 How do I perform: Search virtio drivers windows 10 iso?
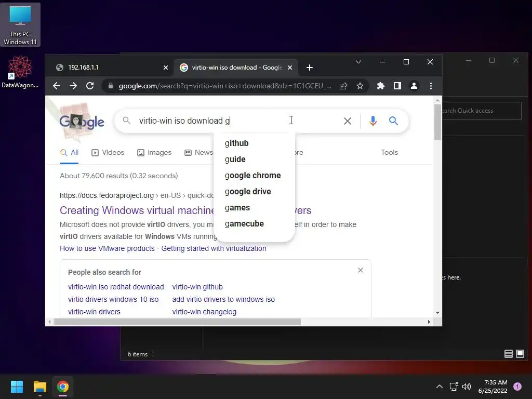tap(113, 299)
